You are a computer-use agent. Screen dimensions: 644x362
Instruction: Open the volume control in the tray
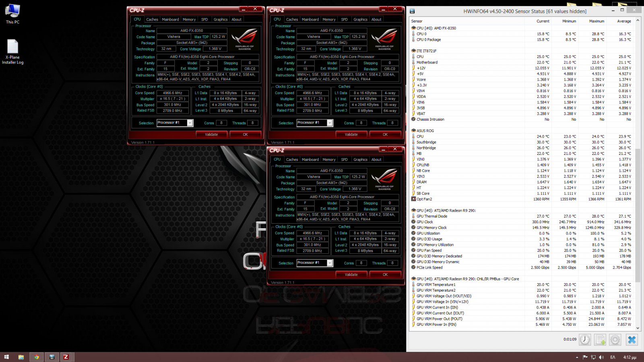[x=601, y=357]
